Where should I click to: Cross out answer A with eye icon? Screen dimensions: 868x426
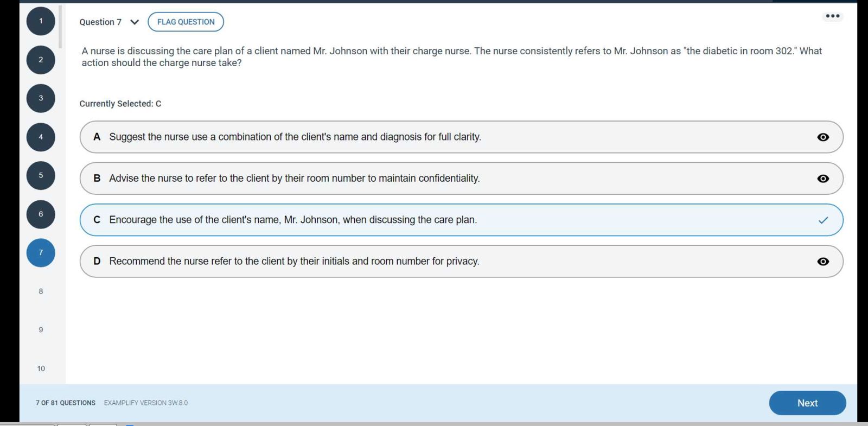point(822,137)
